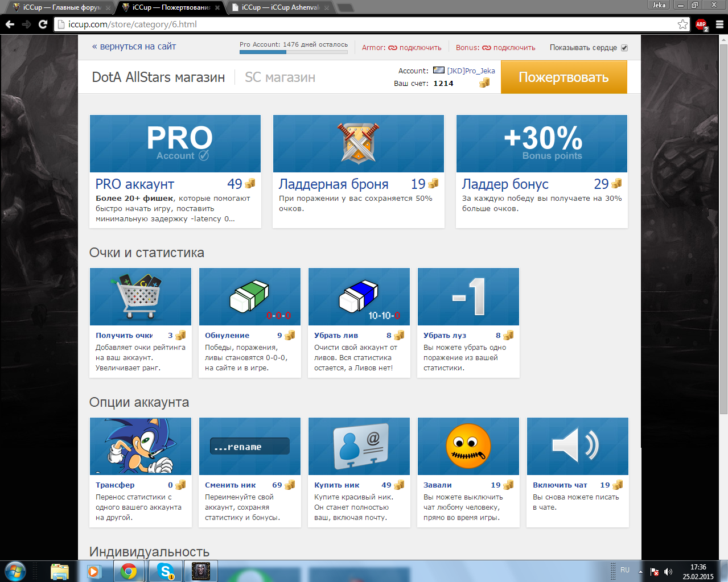The image size is (728, 582).
Task: Click the zipped-mouth smiley 'Завали' image
Action: click(x=468, y=446)
